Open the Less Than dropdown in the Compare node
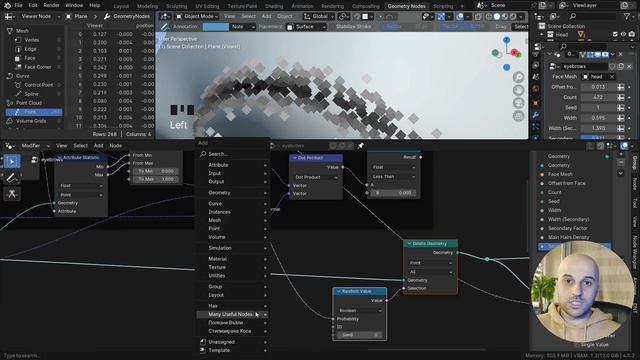This screenshot has width=640, height=360. click(x=394, y=177)
